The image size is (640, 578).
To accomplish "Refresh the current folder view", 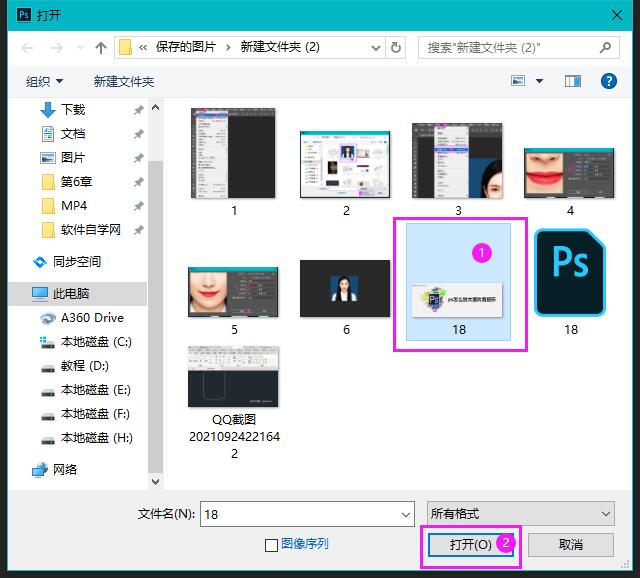I will pos(396,48).
